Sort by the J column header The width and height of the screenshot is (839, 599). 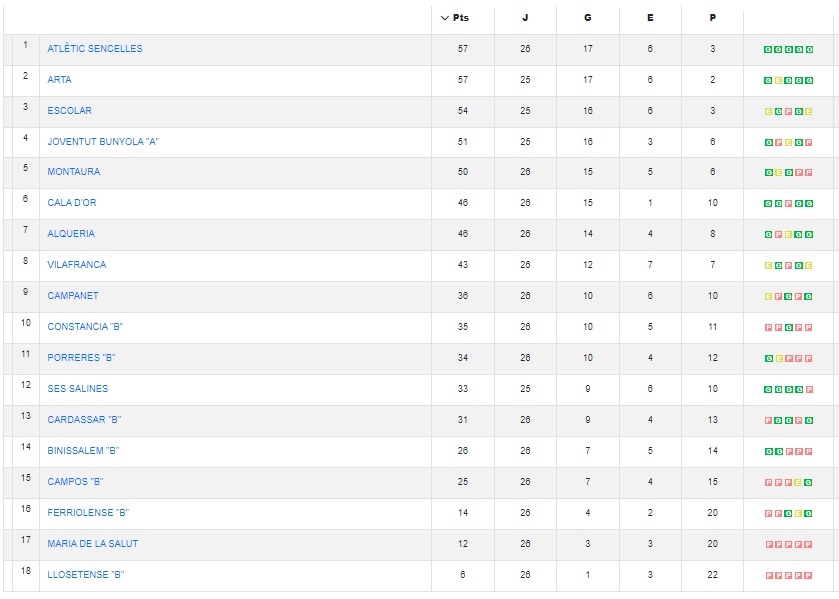(525, 18)
